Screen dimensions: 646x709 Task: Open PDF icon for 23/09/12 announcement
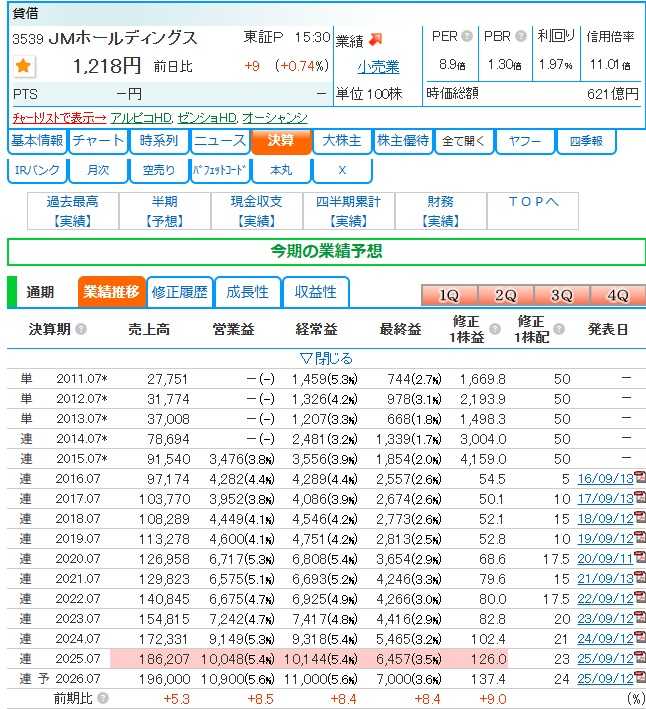point(640,617)
